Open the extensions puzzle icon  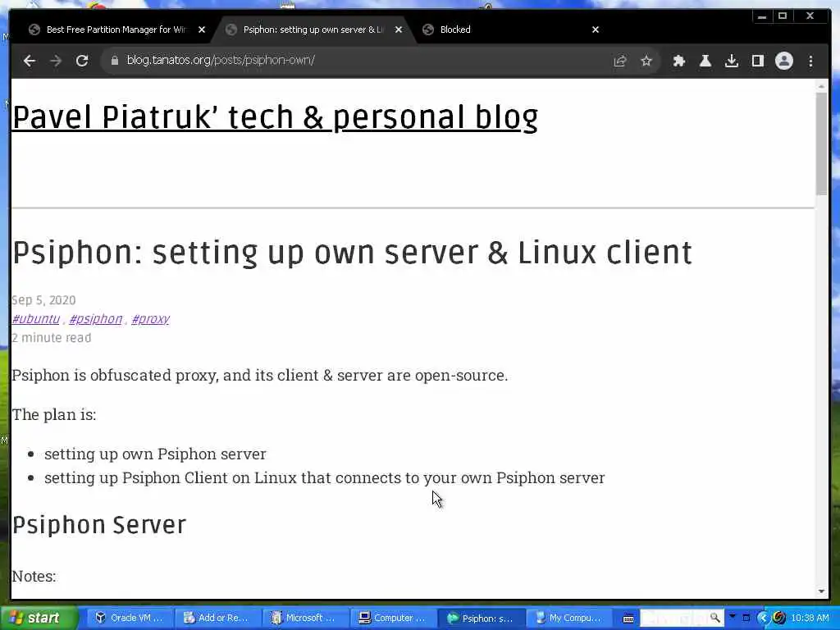[679, 61]
